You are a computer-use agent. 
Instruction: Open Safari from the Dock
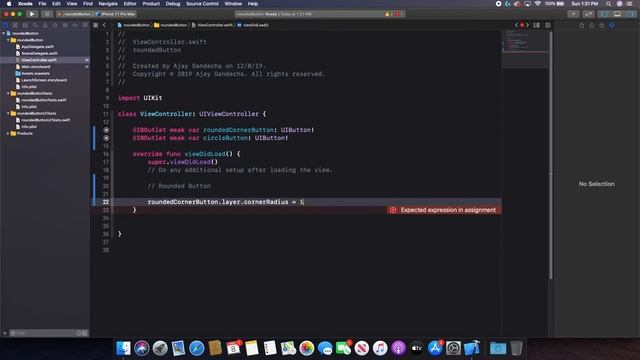(x=197, y=348)
